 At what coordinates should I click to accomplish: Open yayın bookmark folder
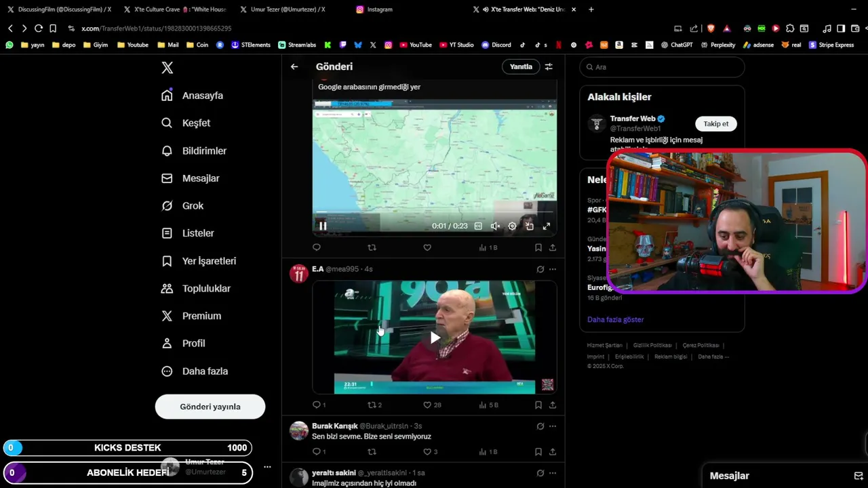click(x=33, y=45)
